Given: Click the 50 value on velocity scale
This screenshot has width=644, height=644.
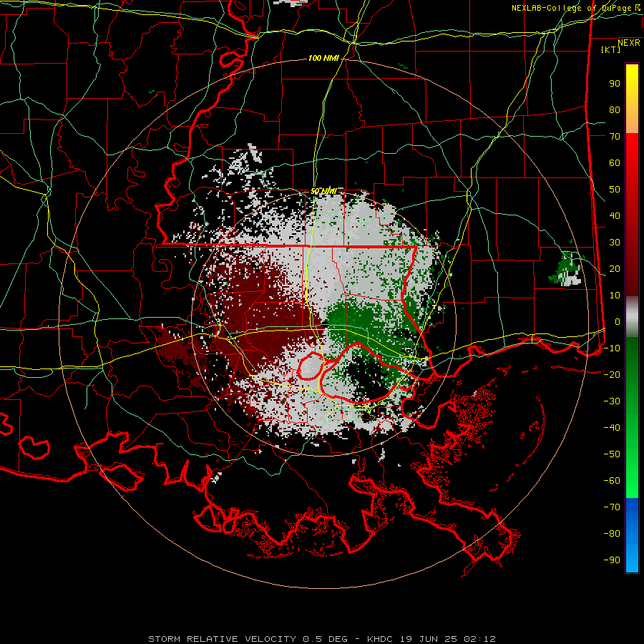Looking at the screenshot, I should pos(615,190).
